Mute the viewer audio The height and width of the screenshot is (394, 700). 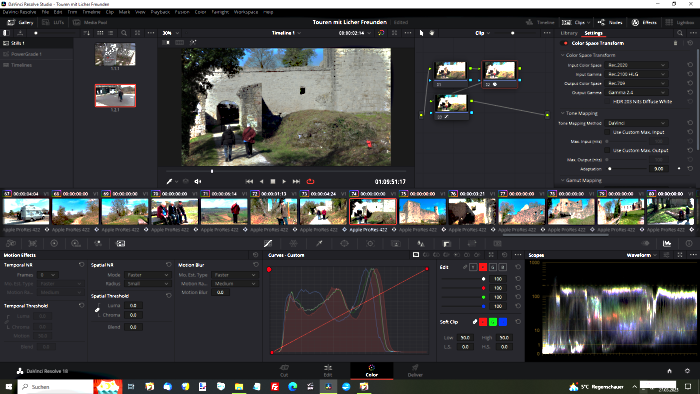click(198, 182)
